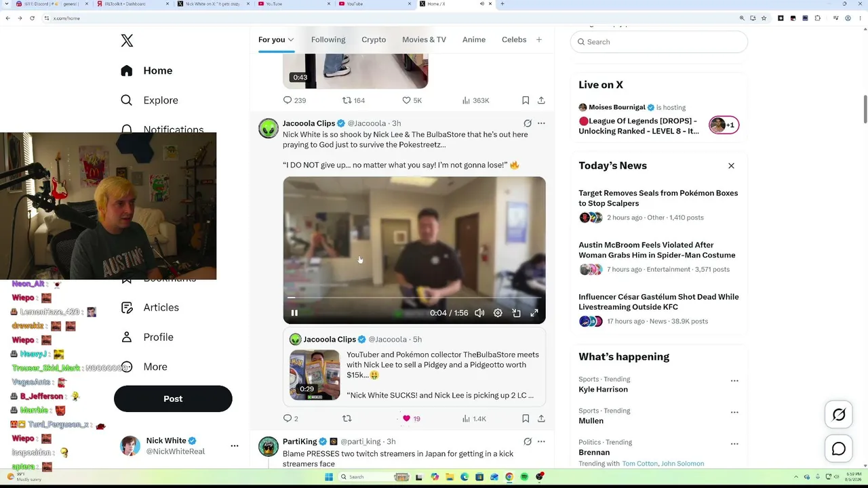The width and height of the screenshot is (868, 488).
Task: Open Grok actions on PartiKing post
Action: (x=528, y=442)
